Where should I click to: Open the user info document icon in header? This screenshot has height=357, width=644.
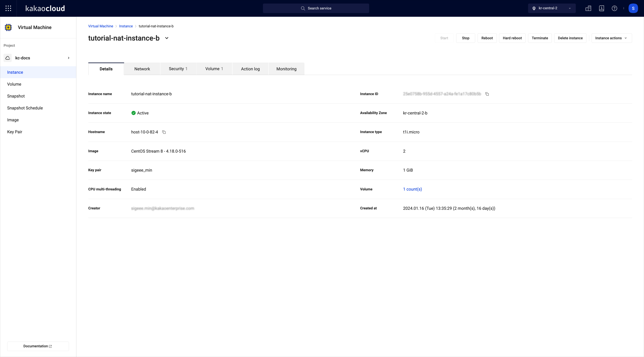click(602, 8)
